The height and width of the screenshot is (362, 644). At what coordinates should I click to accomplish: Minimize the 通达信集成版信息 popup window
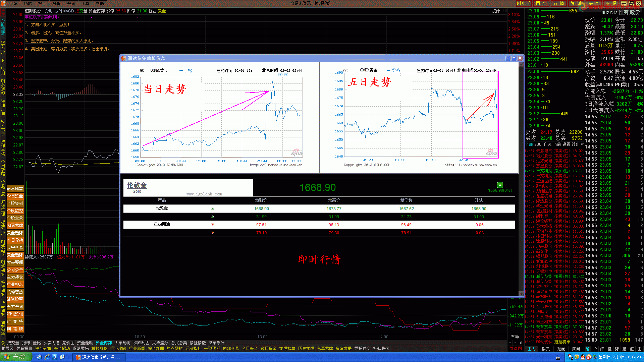click(x=508, y=58)
